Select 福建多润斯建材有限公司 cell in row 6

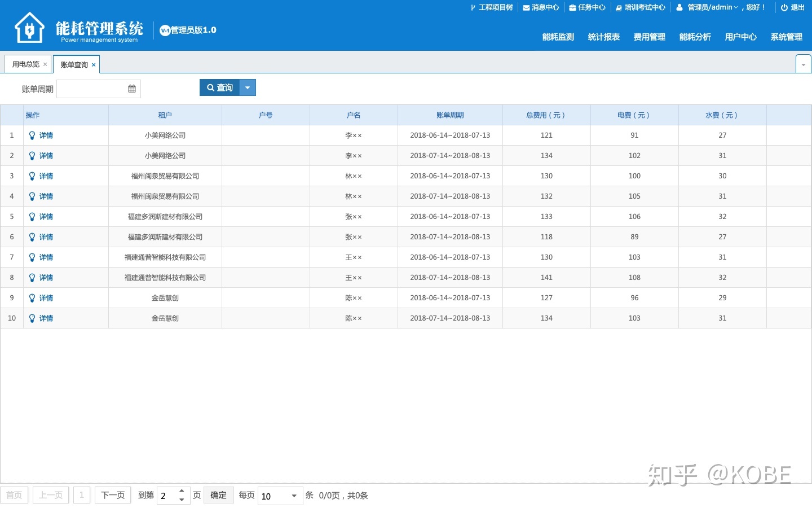[x=165, y=237]
